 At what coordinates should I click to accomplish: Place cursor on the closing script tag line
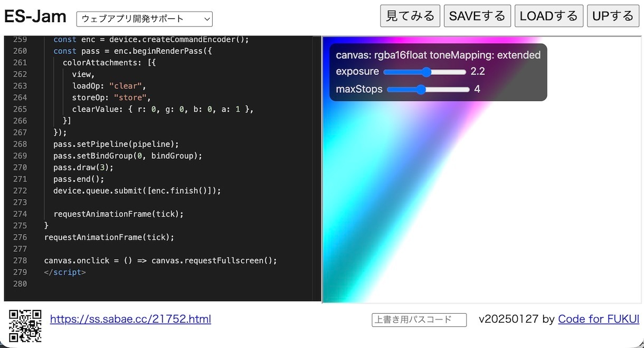(64, 272)
